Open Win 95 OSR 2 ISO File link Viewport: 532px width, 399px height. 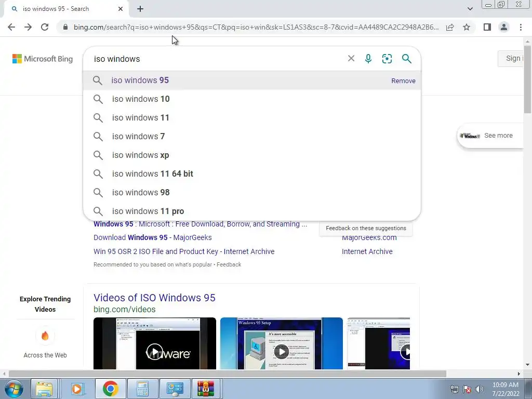point(184,251)
